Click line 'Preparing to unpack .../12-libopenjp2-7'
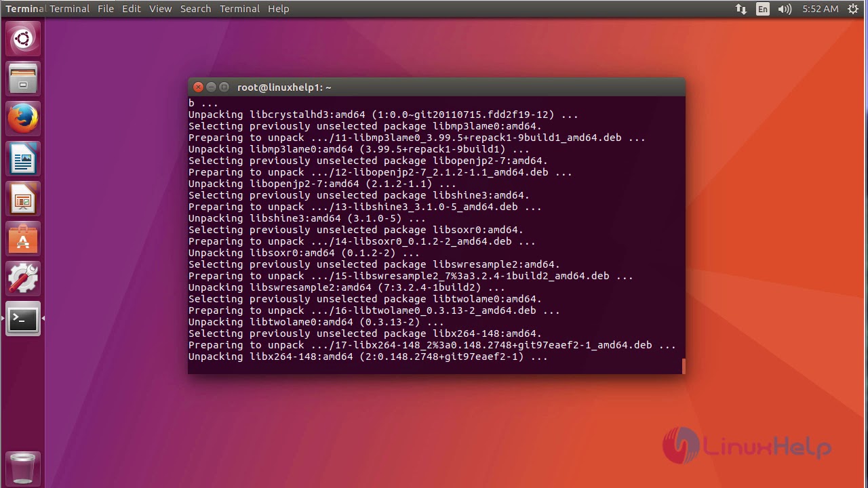The width and height of the screenshot is (868, 488). click(380, 172)
